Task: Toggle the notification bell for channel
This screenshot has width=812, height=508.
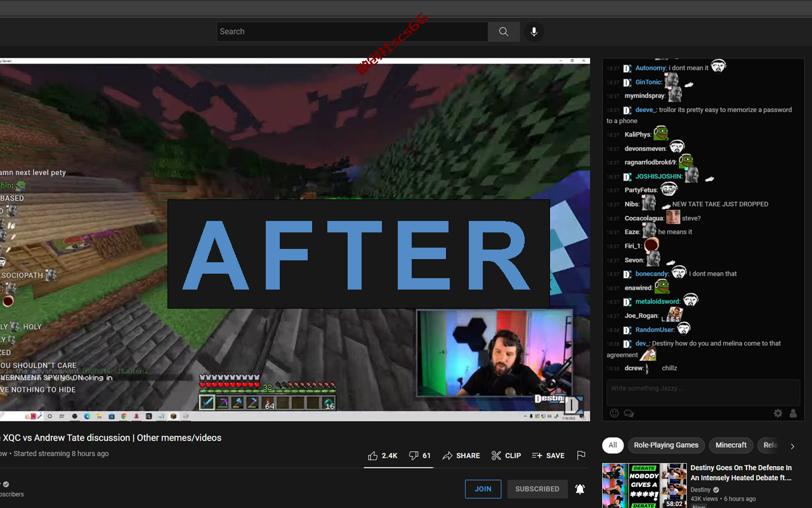Action: tap(580, 489)
